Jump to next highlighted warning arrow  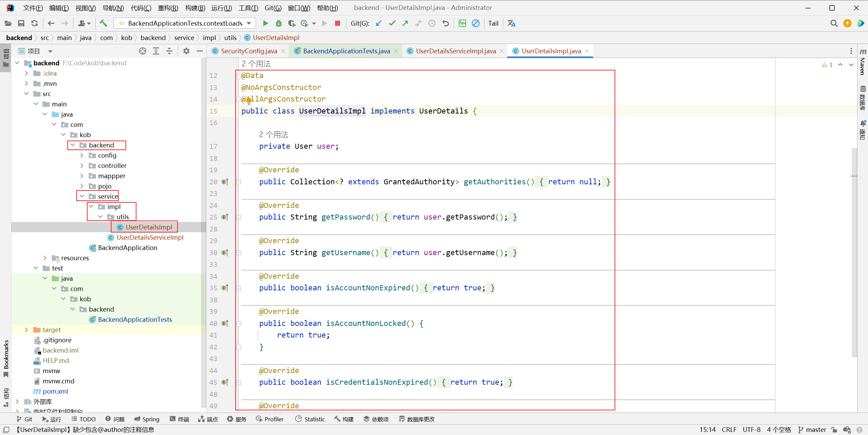tap(851, 65)
